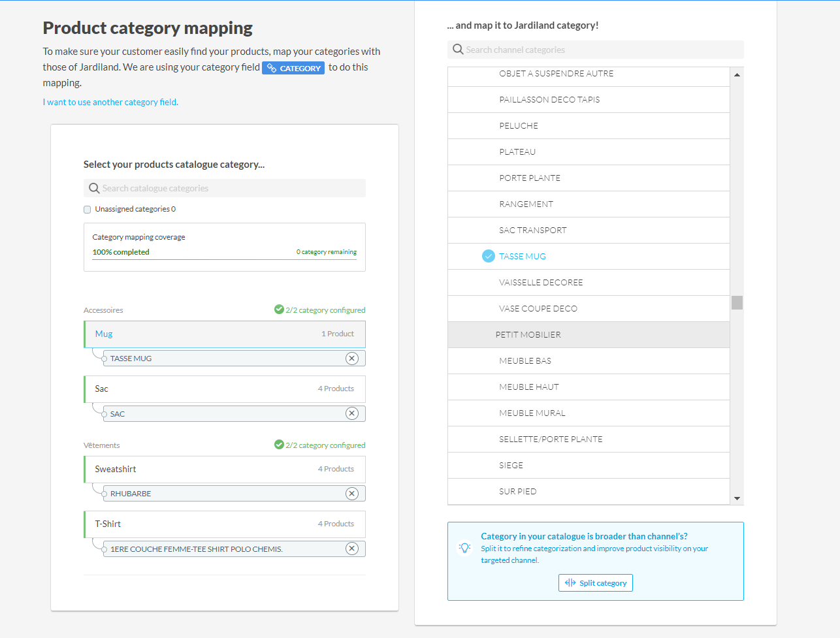This screenshot has width=840, height=638.
Task: Choose MEUBLE MURAL in the channel list
Action: point(532,413)
